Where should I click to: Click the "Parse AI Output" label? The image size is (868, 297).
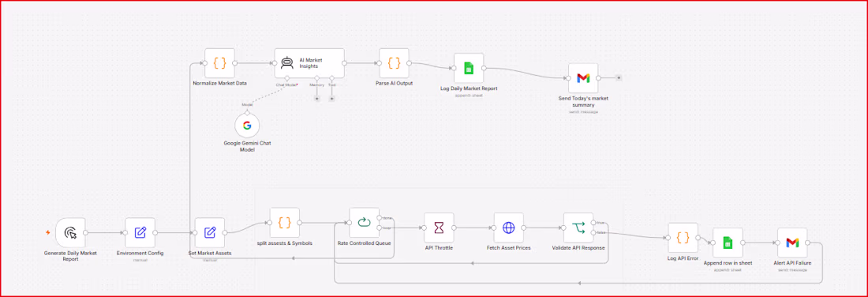pos(394,83)
